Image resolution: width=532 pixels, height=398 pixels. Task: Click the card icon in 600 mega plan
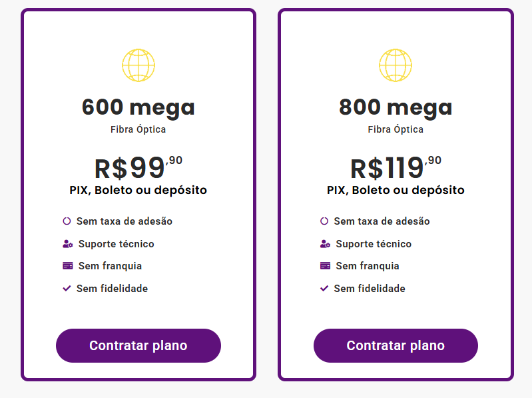pos(67,266)
